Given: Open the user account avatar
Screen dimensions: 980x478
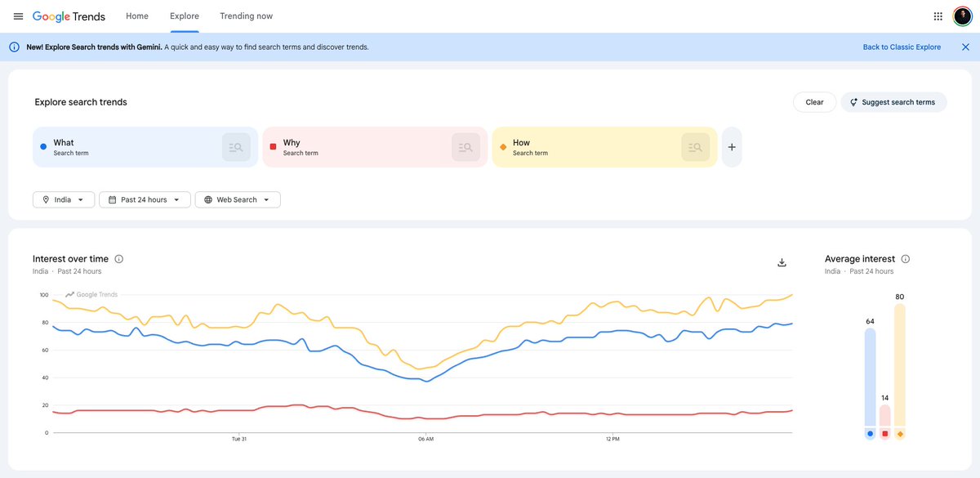Looking at the screenshot, I should point(963,16).
